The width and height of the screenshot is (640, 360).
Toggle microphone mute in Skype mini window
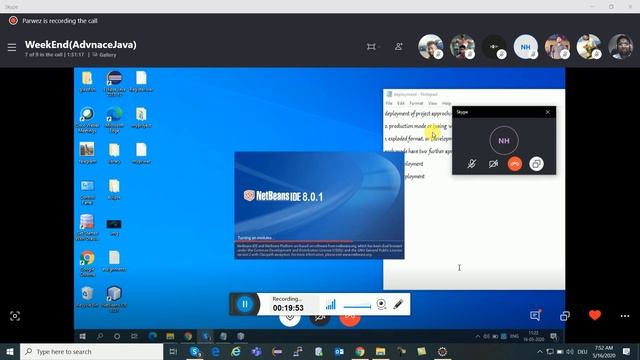(472, 164)
